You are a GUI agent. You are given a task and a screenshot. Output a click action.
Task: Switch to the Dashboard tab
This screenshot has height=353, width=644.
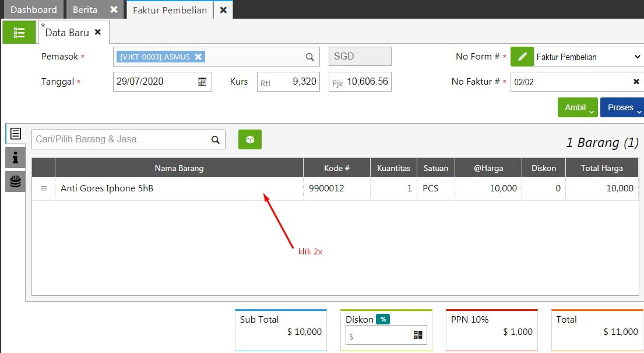33,9
